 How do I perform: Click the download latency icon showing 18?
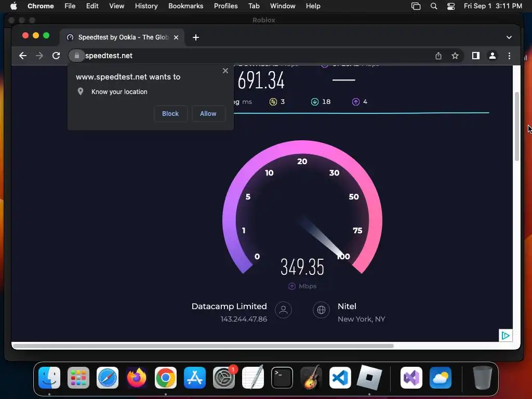[315, 102]
